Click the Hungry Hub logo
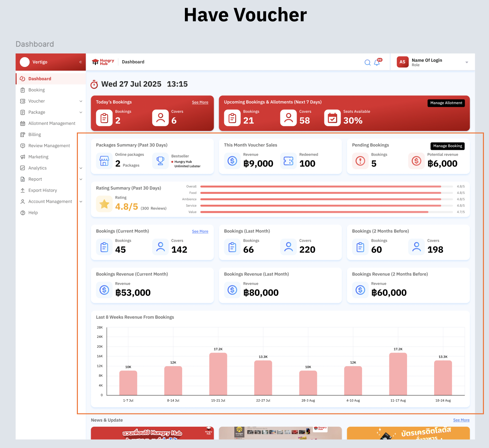 point(103,62)
